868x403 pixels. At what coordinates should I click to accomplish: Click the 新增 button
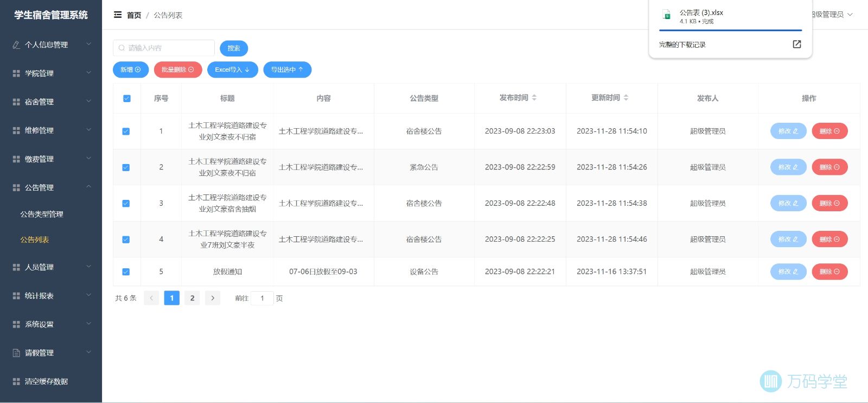[x=131, y=70]
